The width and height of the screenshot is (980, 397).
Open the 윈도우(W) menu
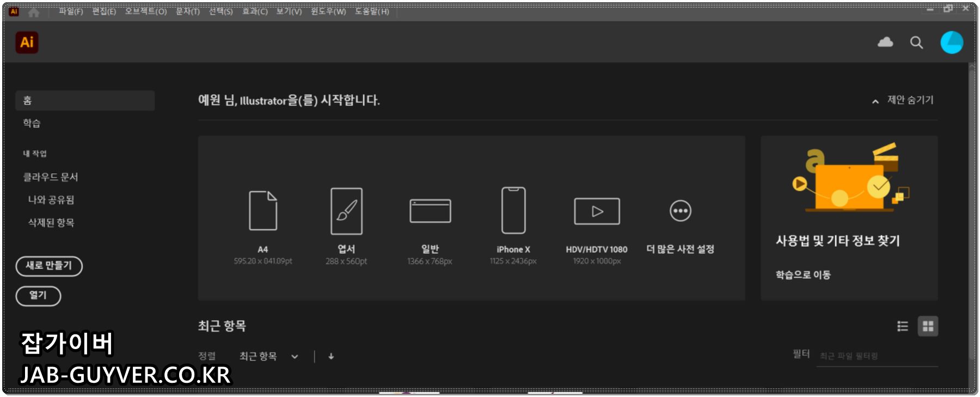pos(328,11)
